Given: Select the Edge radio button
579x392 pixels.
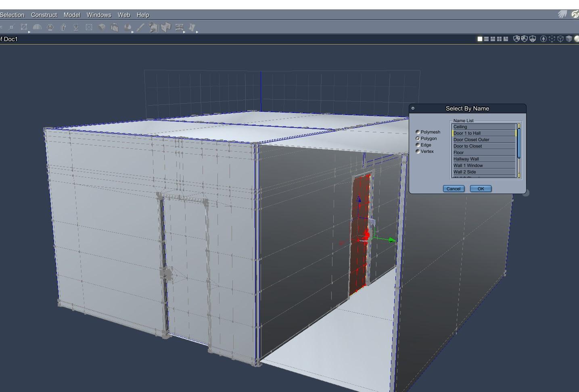Looking at the screenshot, I should (x=418, y=145).
